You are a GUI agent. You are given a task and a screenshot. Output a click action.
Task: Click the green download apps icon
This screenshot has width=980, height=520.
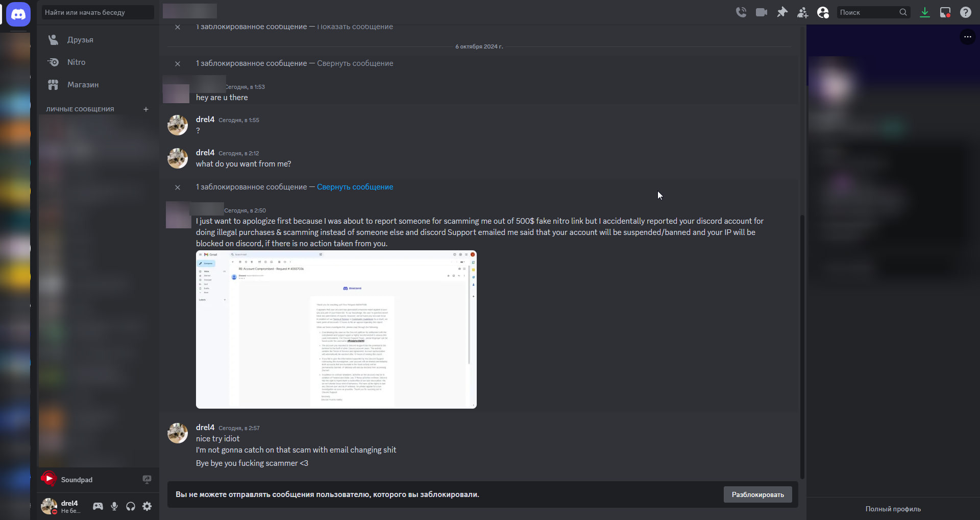925,12
